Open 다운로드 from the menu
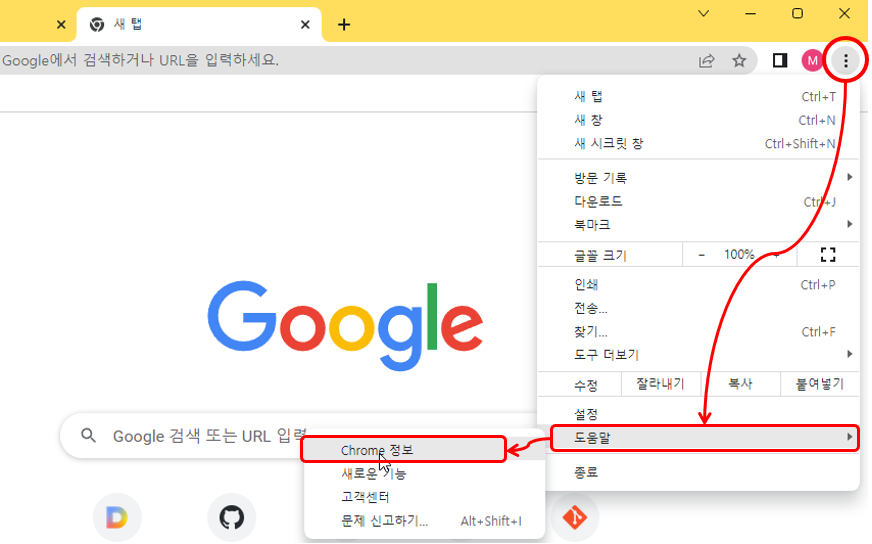Image resolution: width=872 pixels, height=544 pixels. 698,201
